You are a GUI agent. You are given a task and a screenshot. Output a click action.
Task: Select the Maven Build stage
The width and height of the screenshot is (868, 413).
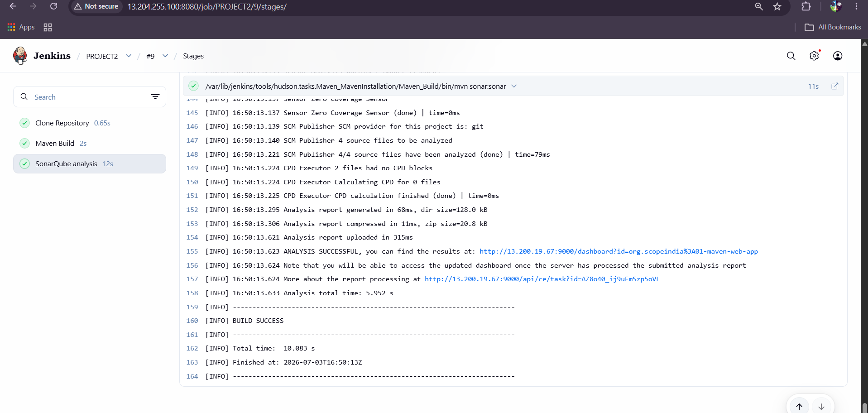[90, 144]
